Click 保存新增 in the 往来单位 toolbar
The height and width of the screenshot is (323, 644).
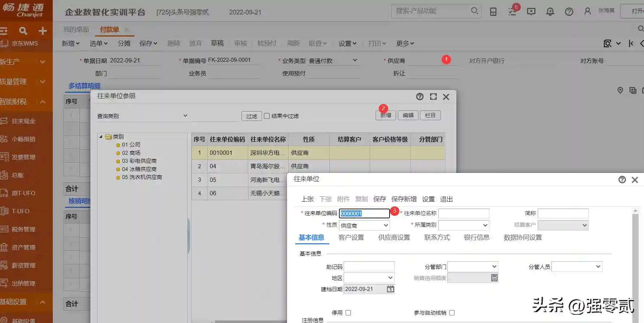pyautogui.click(x=404, y=199)
